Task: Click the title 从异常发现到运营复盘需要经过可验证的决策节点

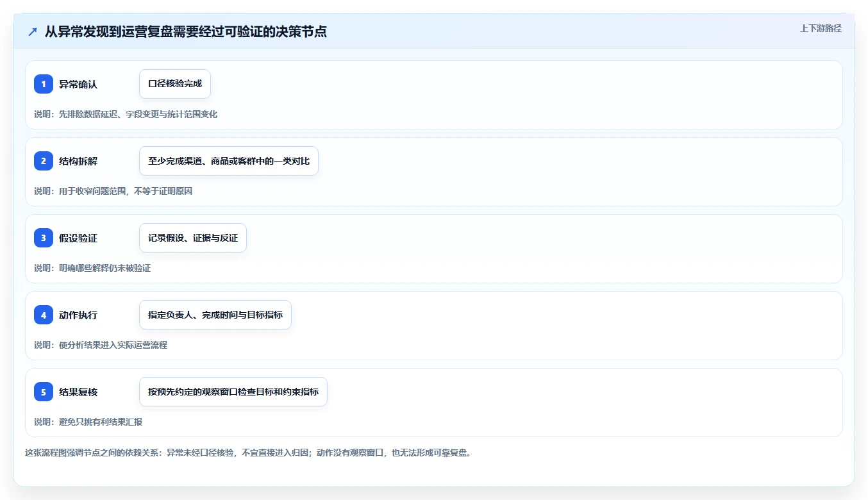Action: (x=186, y=31)
